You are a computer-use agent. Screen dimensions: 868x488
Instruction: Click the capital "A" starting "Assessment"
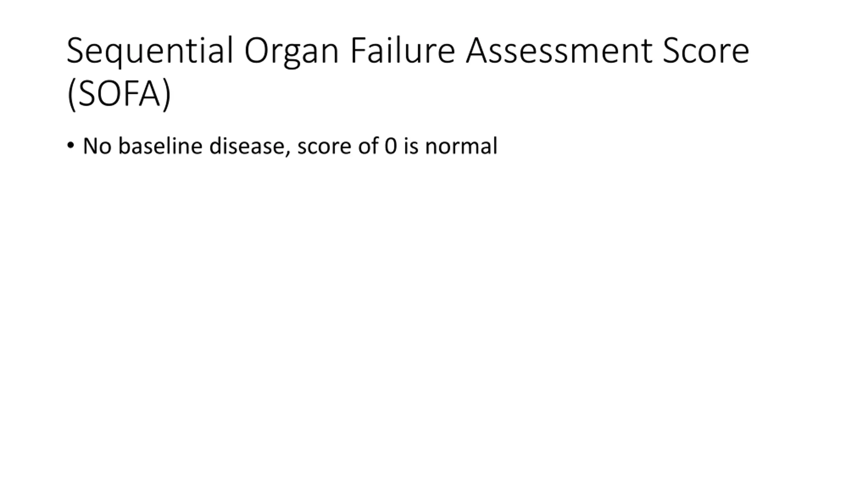click(476, 51)
